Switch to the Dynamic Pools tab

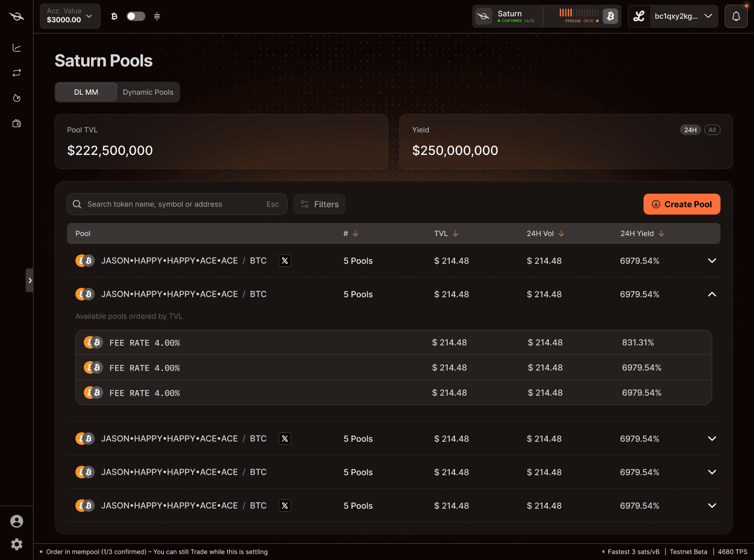tap(148, 92)
